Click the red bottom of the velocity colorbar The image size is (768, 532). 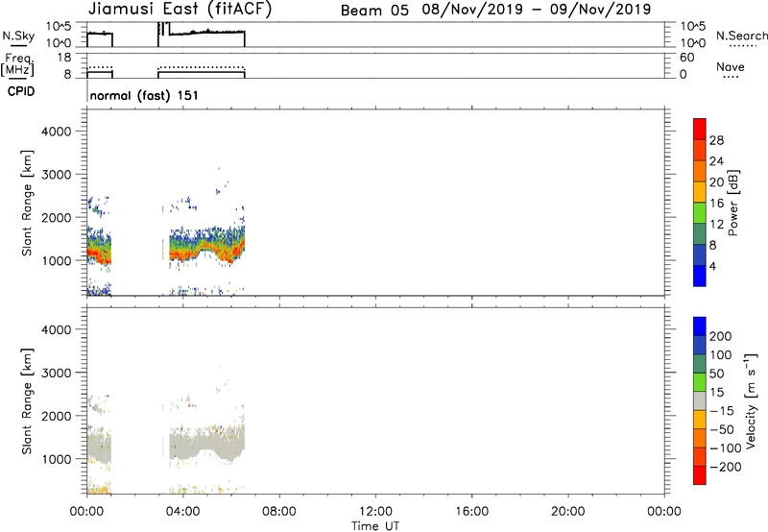(x=700, y=475)
